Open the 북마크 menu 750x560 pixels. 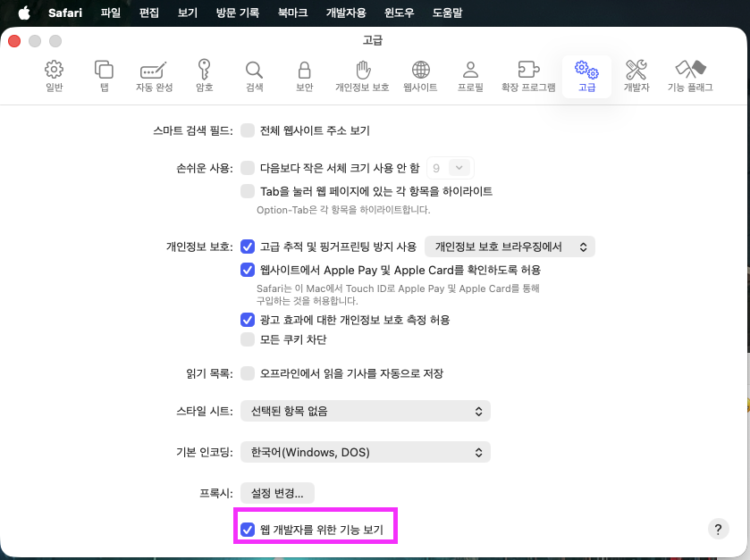point(292,13)
